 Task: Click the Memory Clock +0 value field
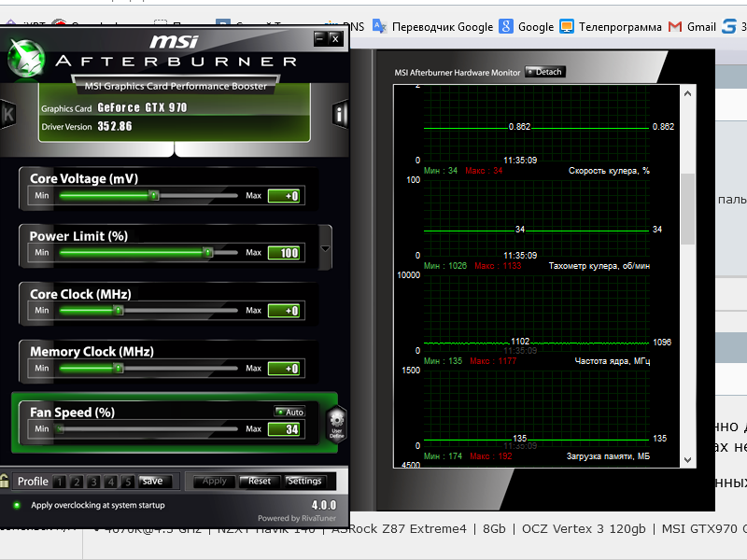click(284, 369)
